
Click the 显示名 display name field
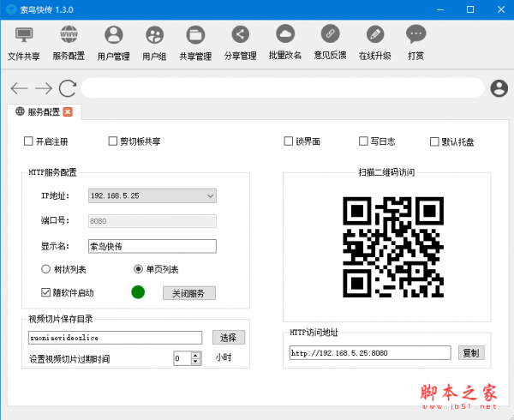(152, 246)
